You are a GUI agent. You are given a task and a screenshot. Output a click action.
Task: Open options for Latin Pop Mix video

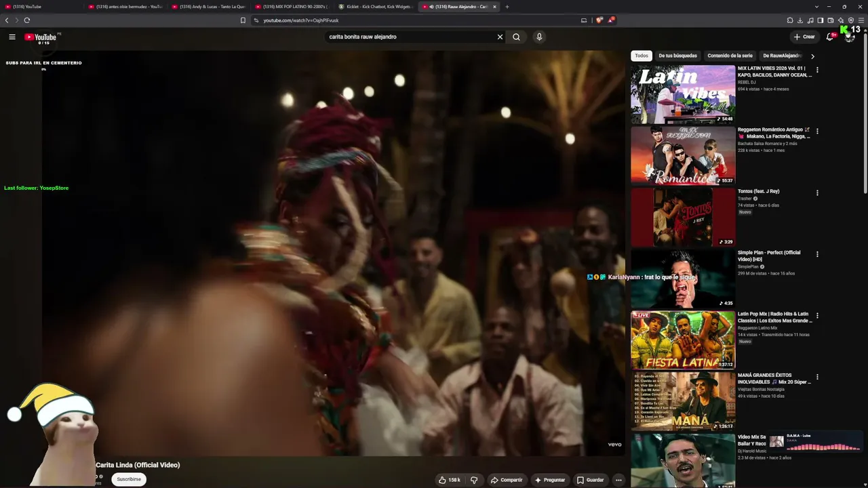[x=817, y=315]
